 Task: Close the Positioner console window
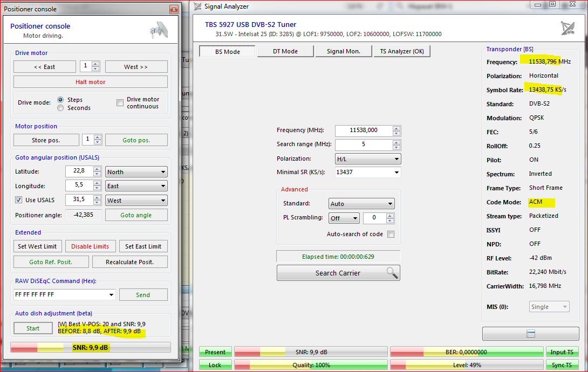[x=173, y=9]
